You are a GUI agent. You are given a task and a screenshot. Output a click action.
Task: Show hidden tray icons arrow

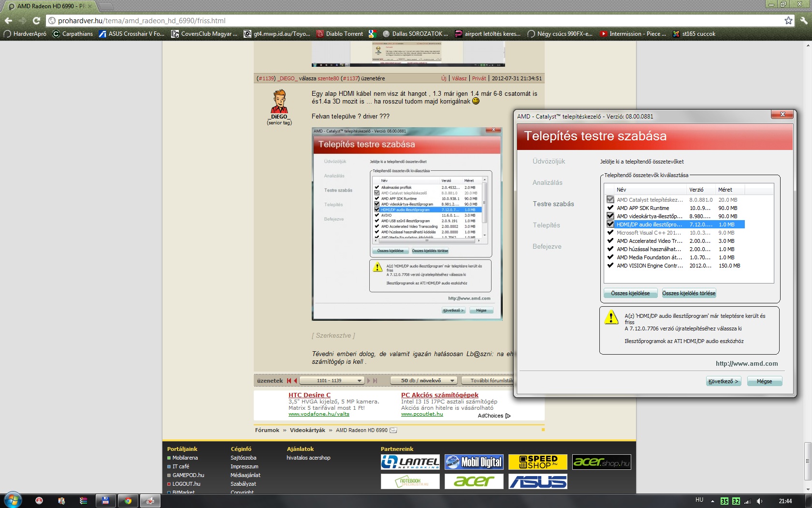[712, 501]
